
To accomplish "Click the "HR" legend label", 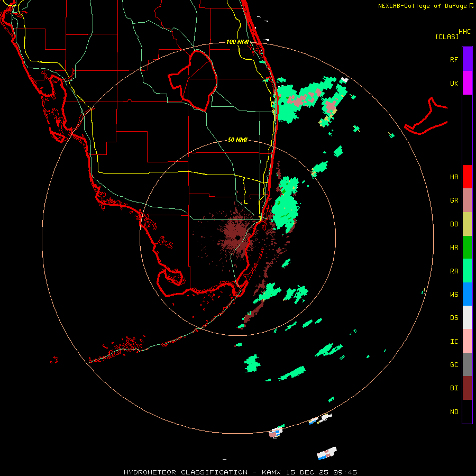I will [454, 248].
